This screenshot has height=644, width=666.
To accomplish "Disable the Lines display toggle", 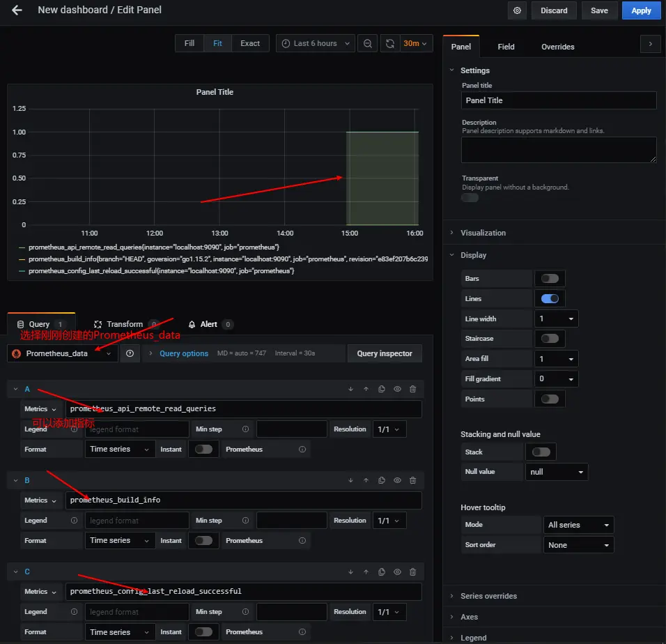I will 550,298.
